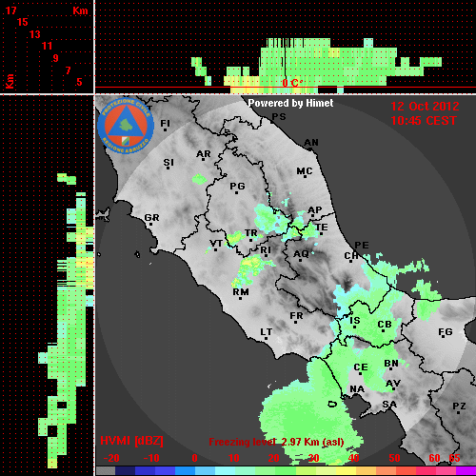
Task: Click the FG city label
Action: click(446, 332)
